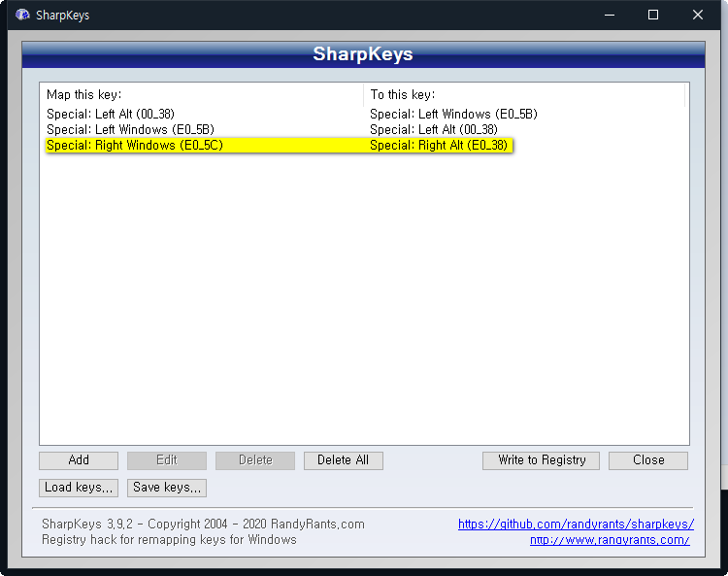
Task: Click the 'Special: Right Alt (E0_38)' target cell
Action: click(x=439, y=145)
